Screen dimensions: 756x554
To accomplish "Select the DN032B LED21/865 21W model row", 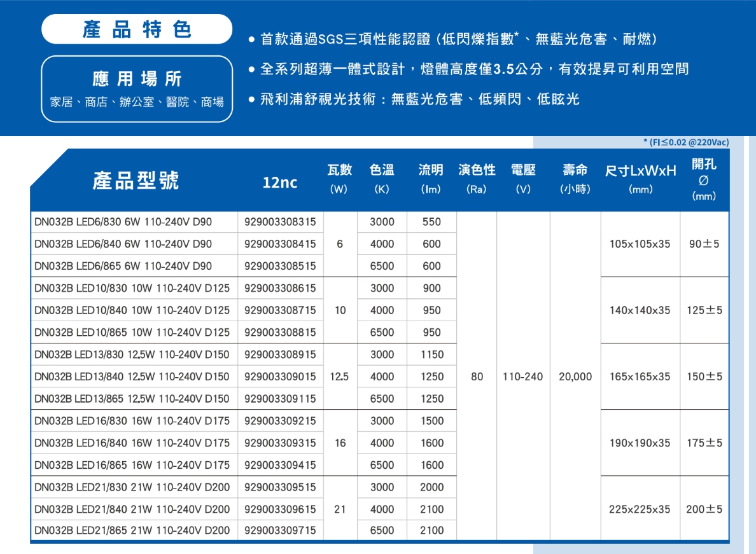I will pyautogui.click(x=132, y=530).
